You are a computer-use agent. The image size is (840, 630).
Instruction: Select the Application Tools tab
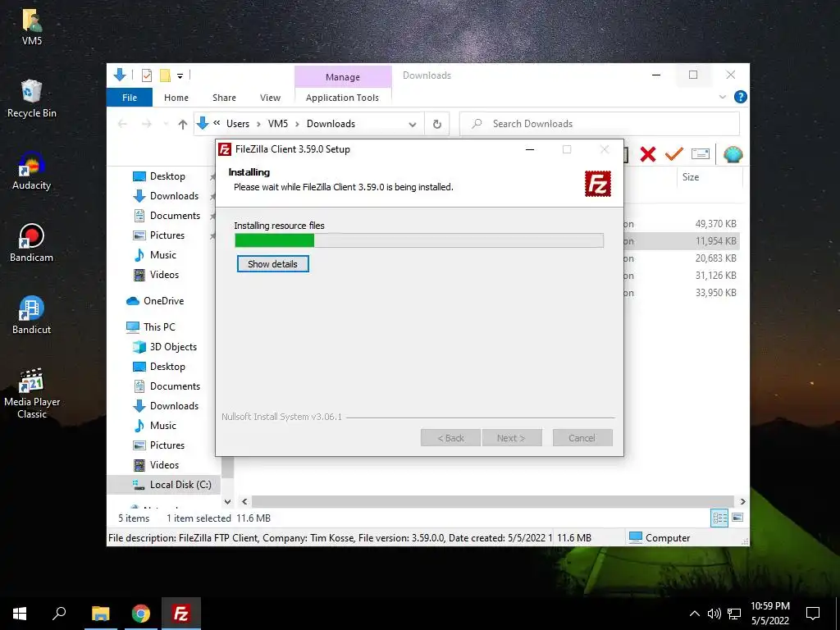coord(342,98)
